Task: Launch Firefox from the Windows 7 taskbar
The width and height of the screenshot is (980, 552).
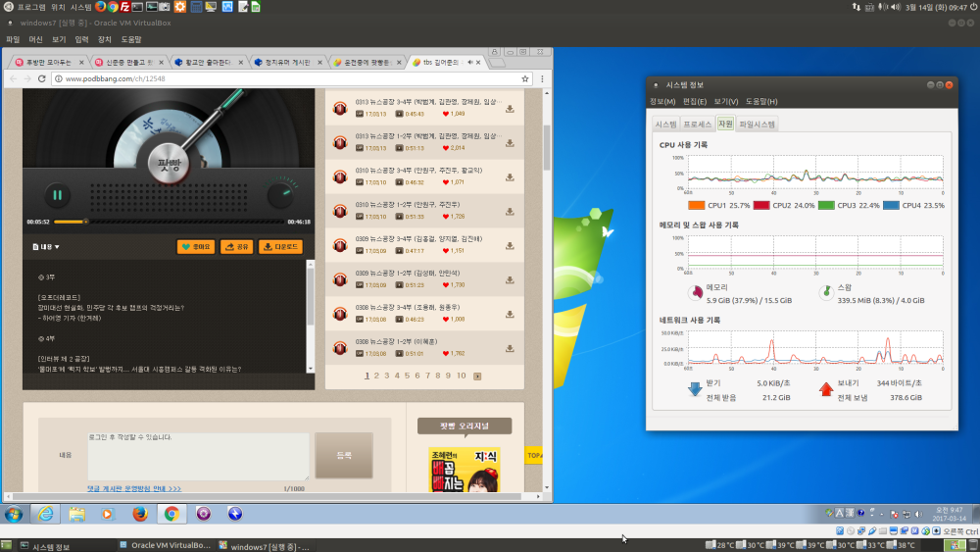Action: click(x=139, y=514)
